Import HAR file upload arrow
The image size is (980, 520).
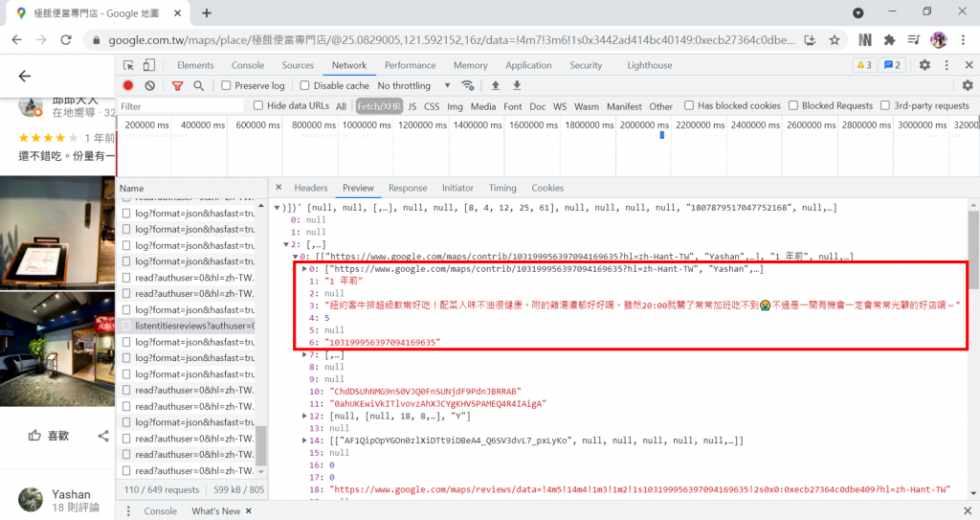tap(496, 85)
